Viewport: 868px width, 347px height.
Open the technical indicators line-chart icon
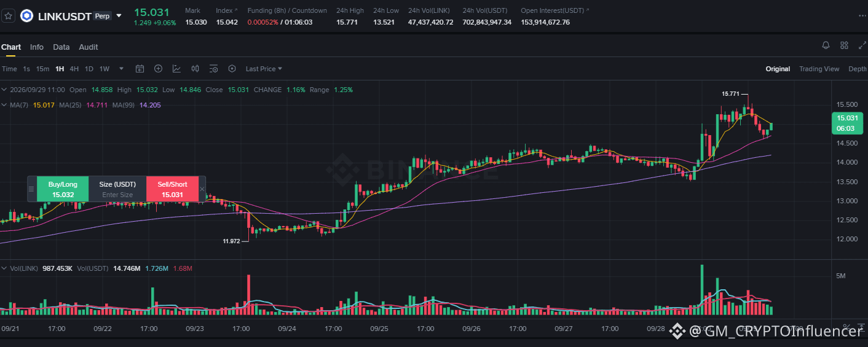[x=176, y=69]
